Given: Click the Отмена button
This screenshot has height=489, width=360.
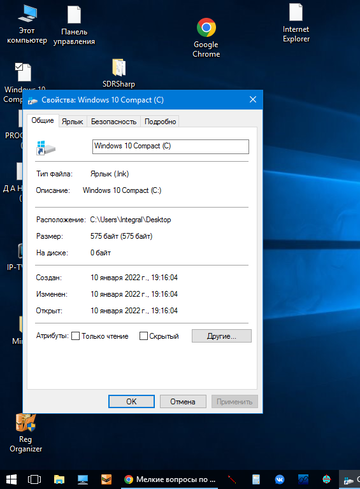Looking at the screenshot, I should [x=183, y=402].
